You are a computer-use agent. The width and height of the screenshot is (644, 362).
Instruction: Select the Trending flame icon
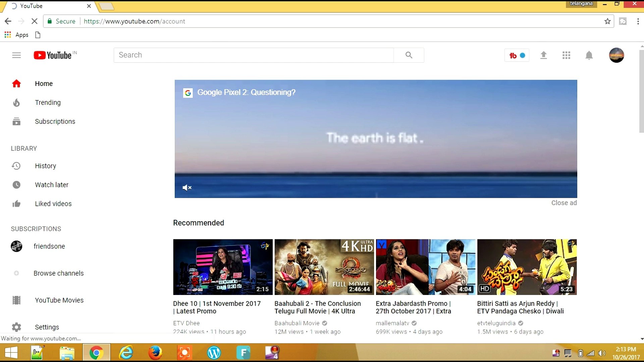coord(16,103)
